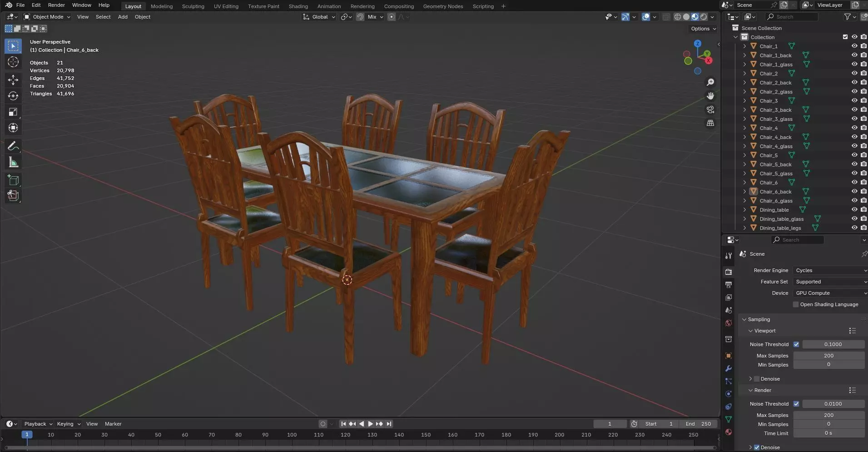Toggle Viewport Noise Threshold checkbox

coord(796,344)
